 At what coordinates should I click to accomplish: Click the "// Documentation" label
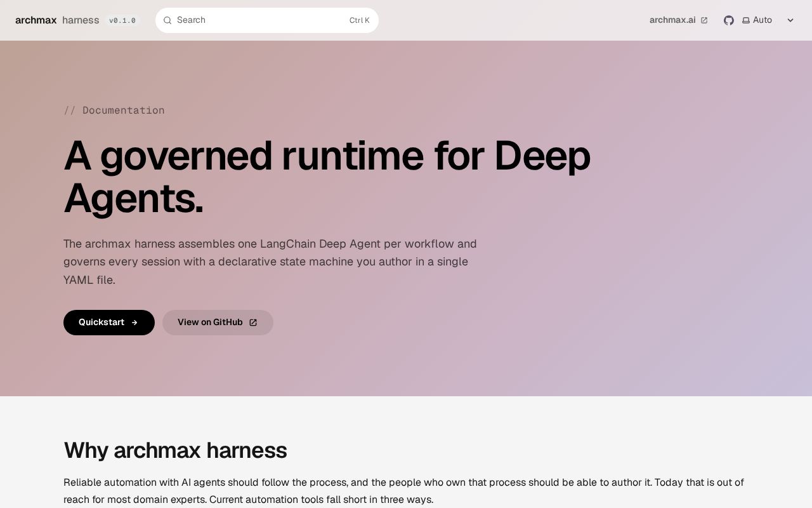[114, 110]
